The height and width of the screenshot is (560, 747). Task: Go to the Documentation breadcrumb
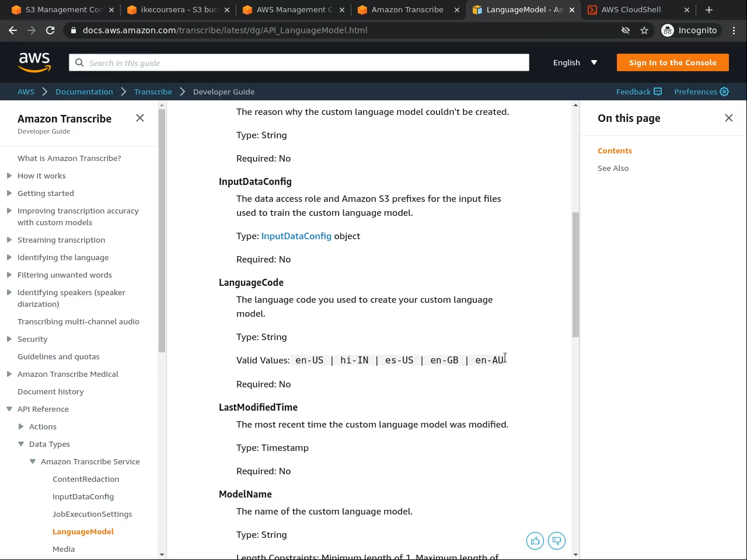[x=84, y=92]
